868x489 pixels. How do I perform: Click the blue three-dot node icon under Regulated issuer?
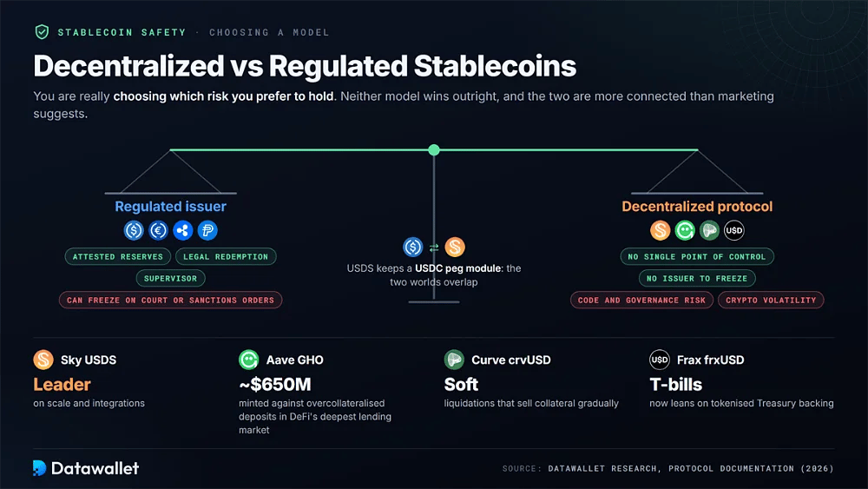pos(182,230)
